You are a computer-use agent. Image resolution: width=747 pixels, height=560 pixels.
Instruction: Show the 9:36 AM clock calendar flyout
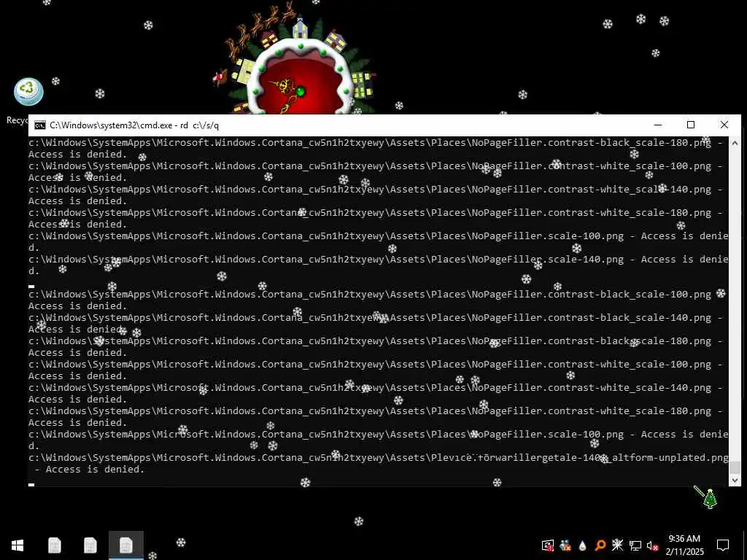point(684,545)
